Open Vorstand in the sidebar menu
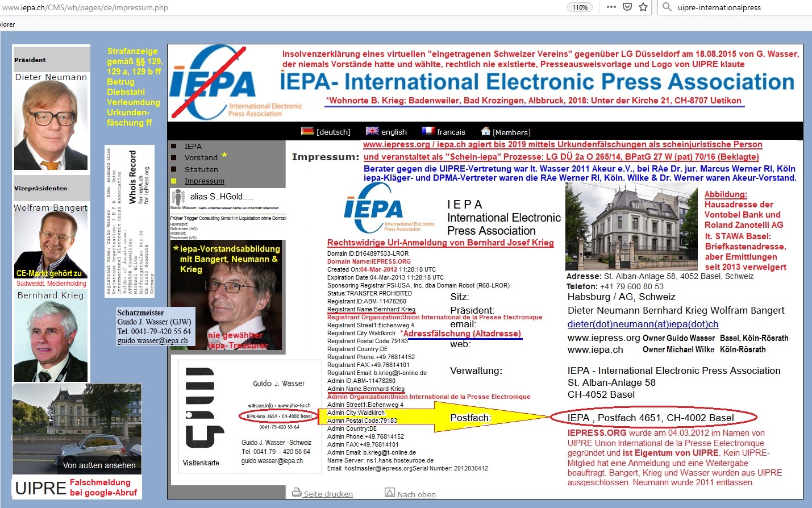 click(x=201, y=157)
